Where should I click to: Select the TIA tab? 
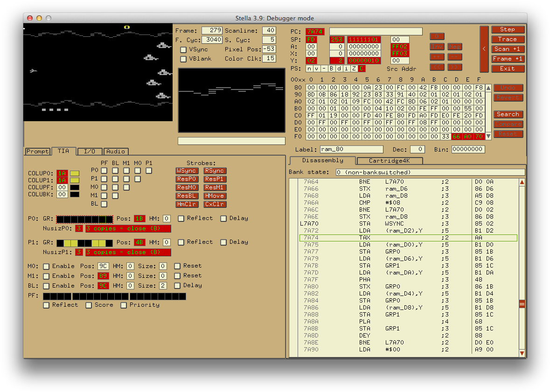63,151
